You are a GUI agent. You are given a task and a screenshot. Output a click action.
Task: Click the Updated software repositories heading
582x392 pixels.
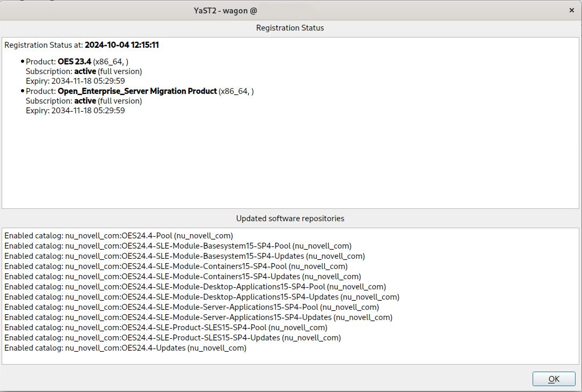[x=290, y=219]
